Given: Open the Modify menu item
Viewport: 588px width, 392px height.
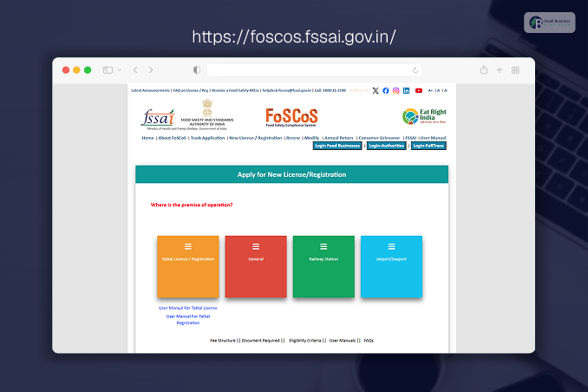Looking at the screenshot, I should [311, 138].
